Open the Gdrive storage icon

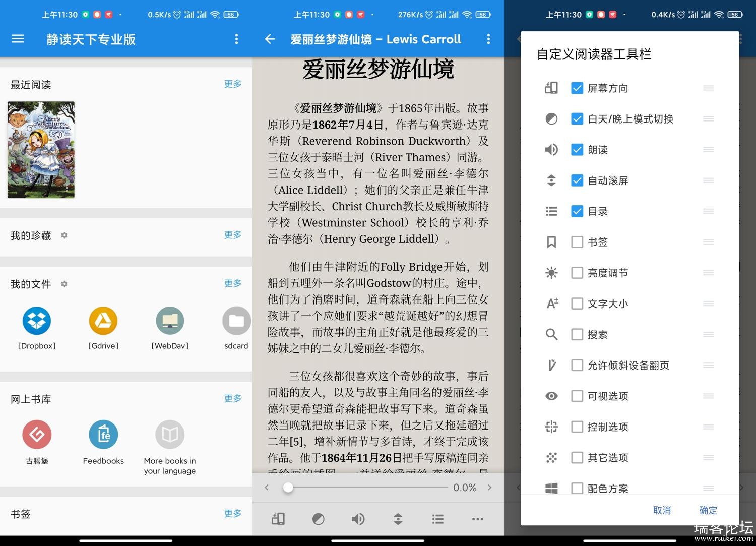coord(103,321)
